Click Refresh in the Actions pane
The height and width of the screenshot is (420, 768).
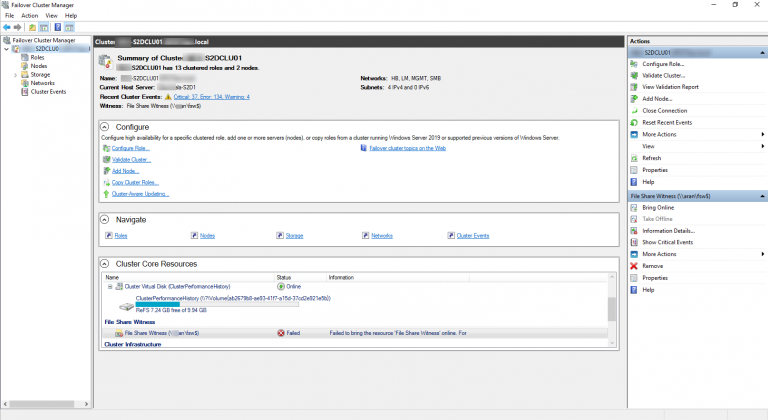(651, 158)
